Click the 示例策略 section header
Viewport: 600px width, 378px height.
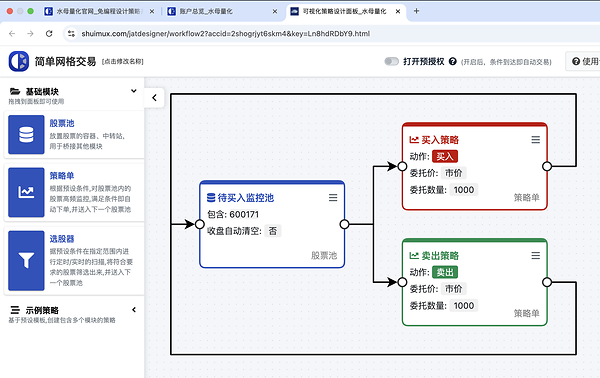42,310
